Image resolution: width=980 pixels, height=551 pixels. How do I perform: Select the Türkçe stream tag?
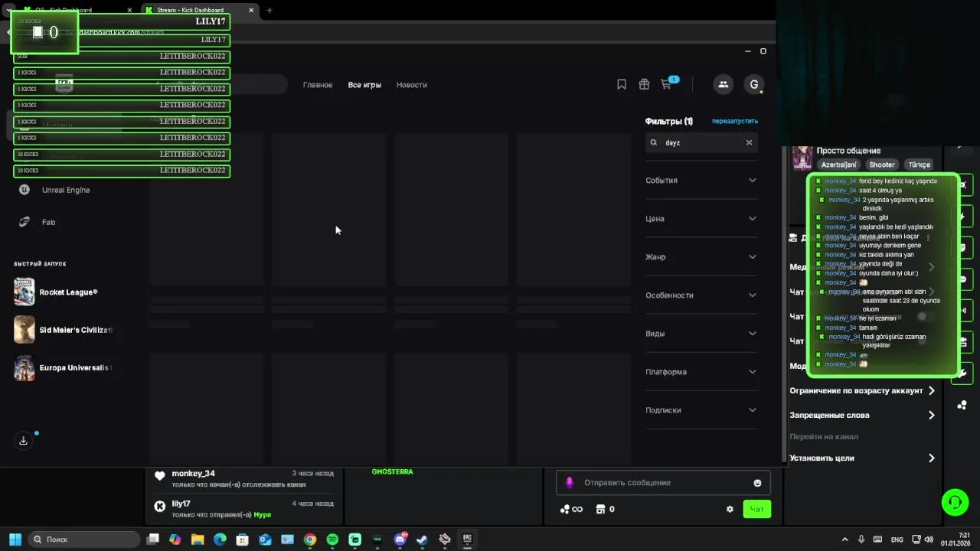919,165
